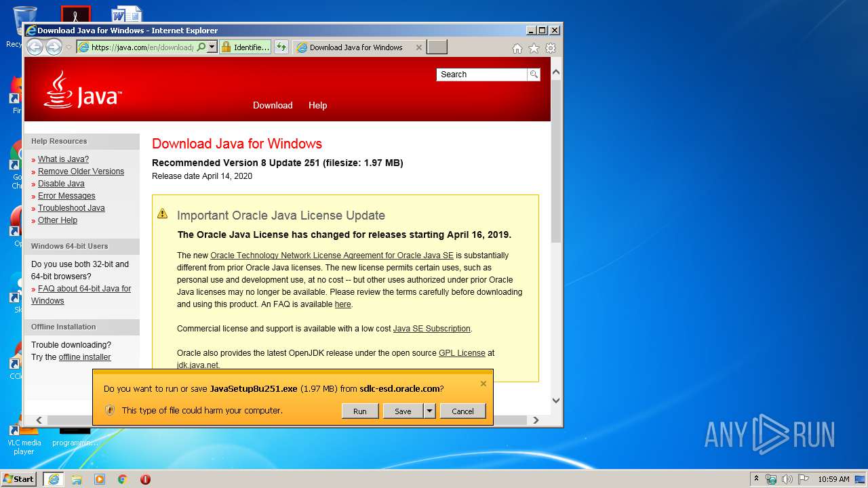Click Download in Java navigation bar
Screen dimensions: 868x488
coord(273,105)
